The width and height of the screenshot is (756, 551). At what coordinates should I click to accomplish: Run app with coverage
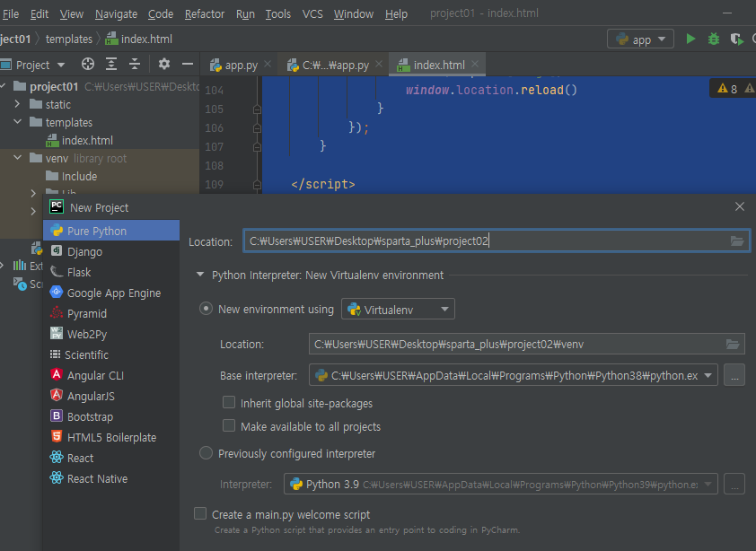click(736, 39)
